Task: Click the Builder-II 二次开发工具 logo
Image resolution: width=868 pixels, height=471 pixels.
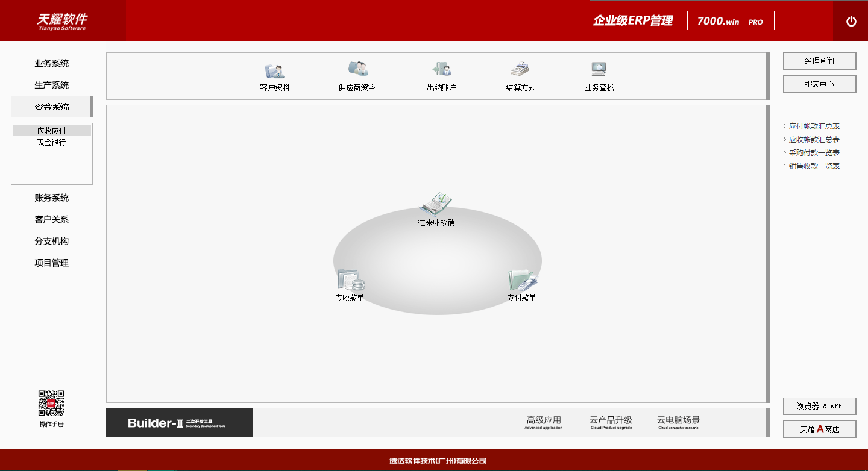Action: coord(179,422)
